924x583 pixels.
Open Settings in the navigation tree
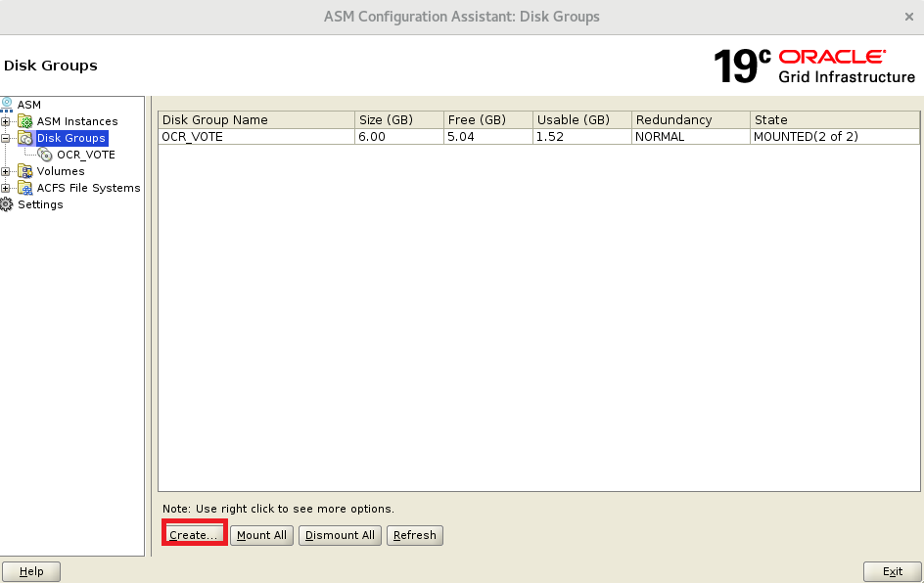[x=40, y=204]
